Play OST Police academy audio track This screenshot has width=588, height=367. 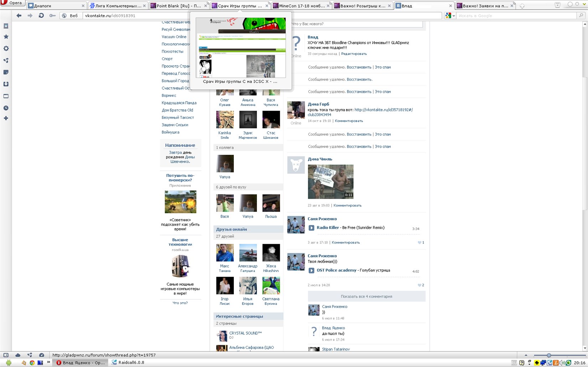(311, 271)
